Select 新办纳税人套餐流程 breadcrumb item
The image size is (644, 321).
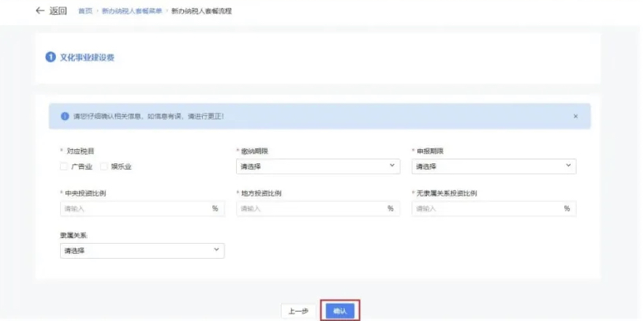point(201,12)
